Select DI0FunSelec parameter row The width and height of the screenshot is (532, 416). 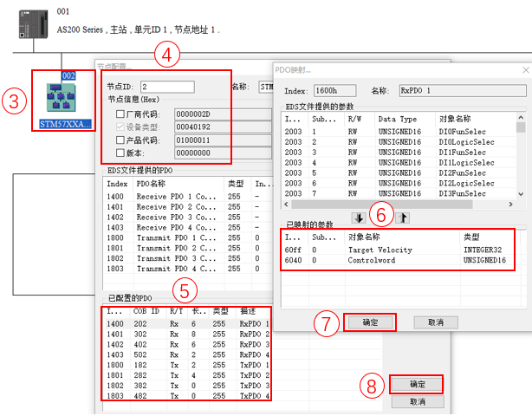coord(399,132)
